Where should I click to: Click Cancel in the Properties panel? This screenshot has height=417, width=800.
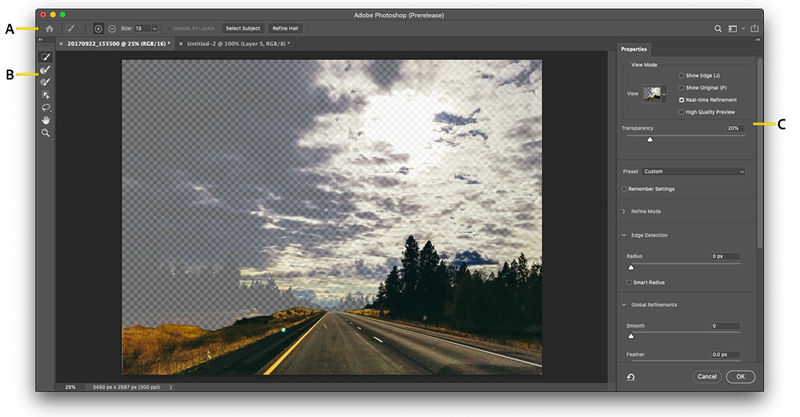click(x=707, y=377)
